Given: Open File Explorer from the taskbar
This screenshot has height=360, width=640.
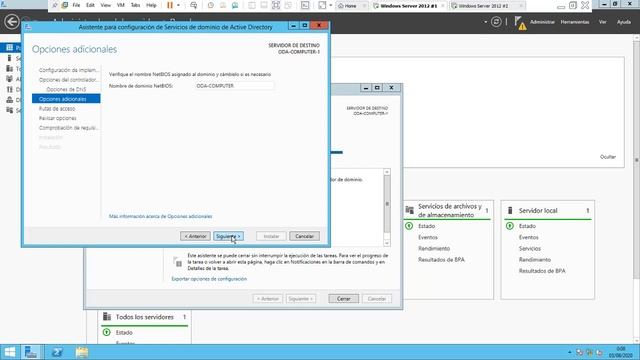Looking at the screenshot, I should [82, 352].
